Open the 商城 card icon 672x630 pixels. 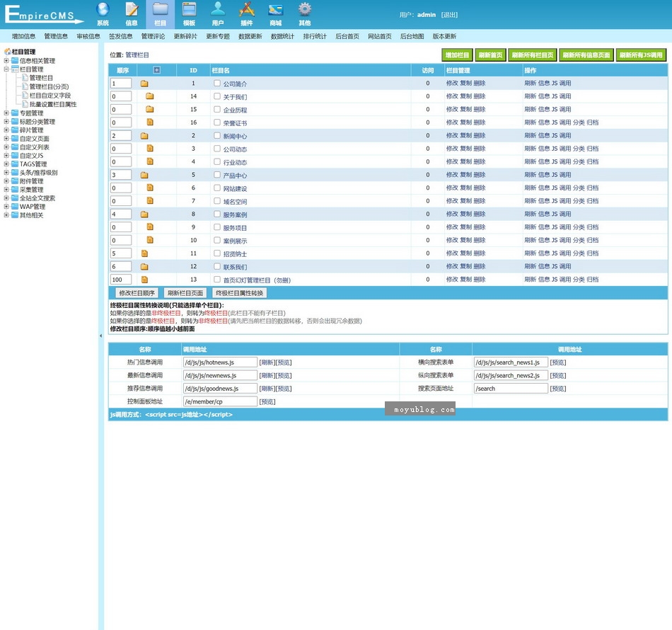tap(276, 9)
